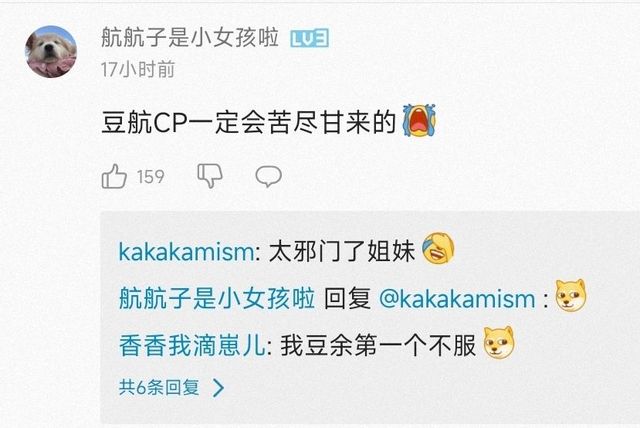Open @kakakamism mention link
Image resolution: width=640 pixels, height=428 pixels.
[457, 299]
